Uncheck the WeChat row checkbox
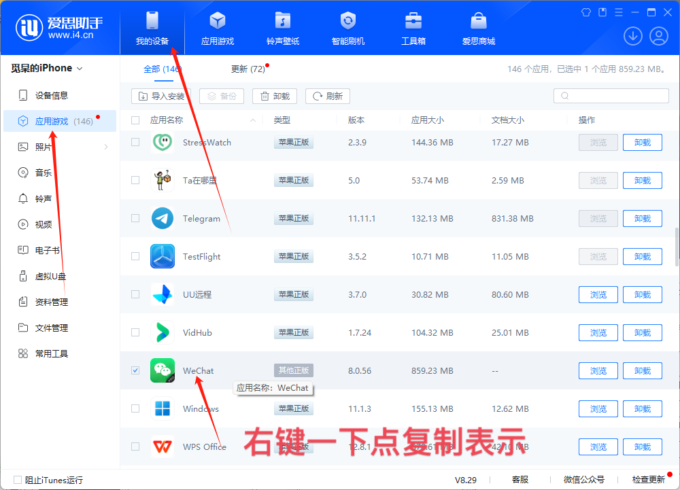 pyautogui.click(x=135, y=370)
